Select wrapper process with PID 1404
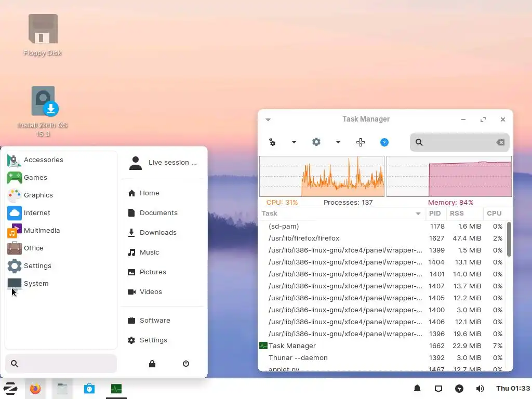Image resolution: width=532 pixels, height=399 pixels. coord(382,262)
